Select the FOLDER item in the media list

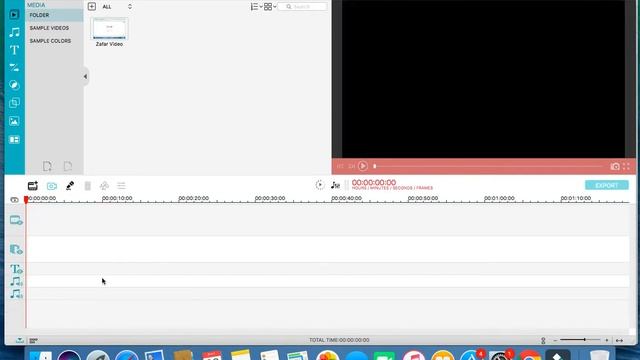54,15
